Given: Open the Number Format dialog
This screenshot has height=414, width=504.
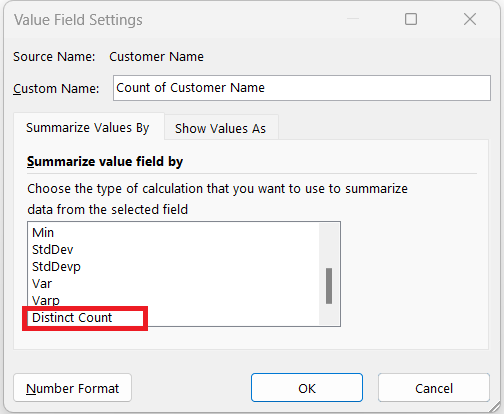Looking at the screenshot, I should click(x=72, y=388).
